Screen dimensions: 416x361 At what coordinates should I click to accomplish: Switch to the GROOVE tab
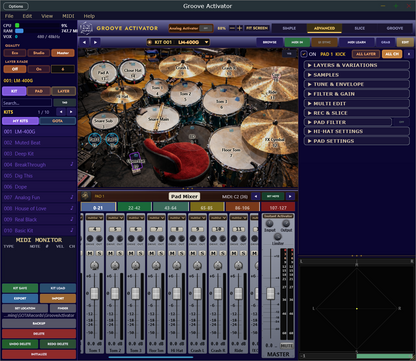[x=395, y=28]
